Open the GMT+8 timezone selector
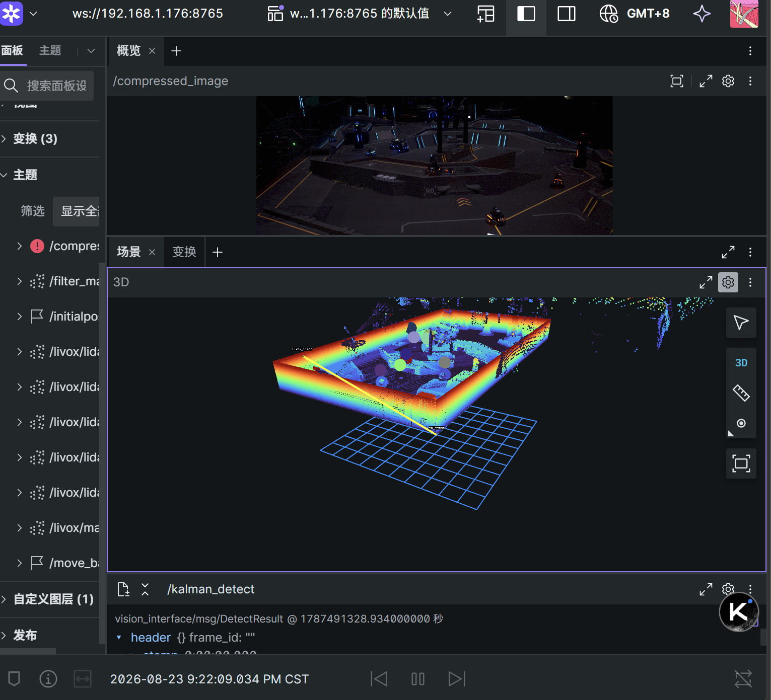771x700 pixels. (635, 14)
